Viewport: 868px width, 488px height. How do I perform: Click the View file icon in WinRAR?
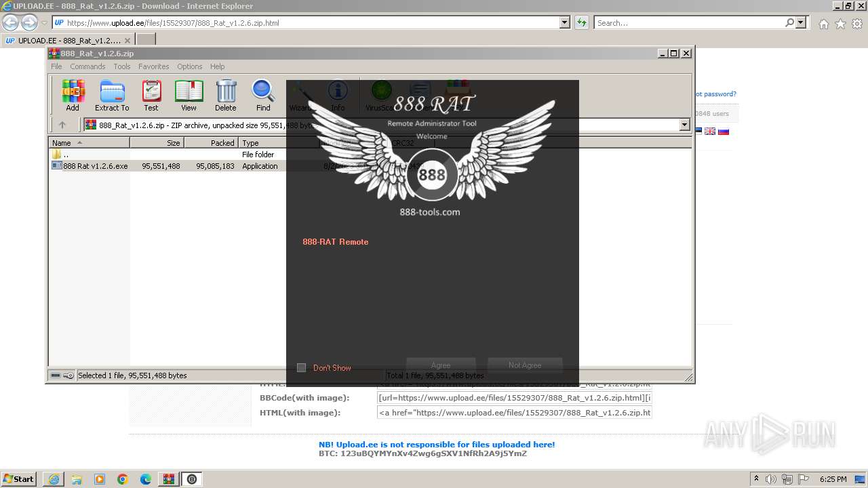click(189, 95)
